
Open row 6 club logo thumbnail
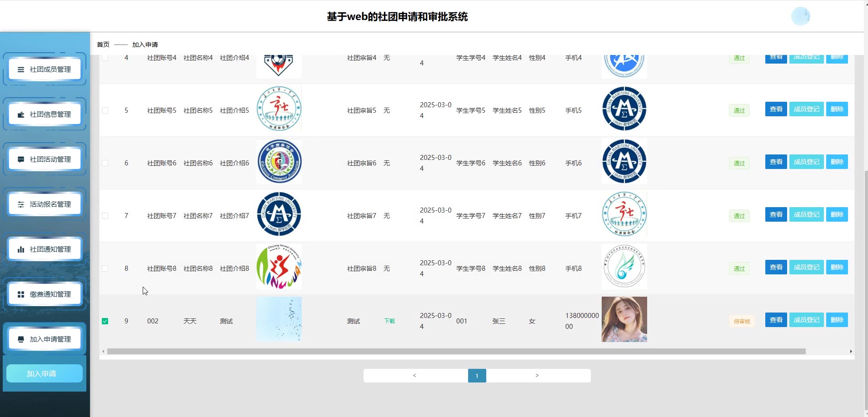pos(279,161)
